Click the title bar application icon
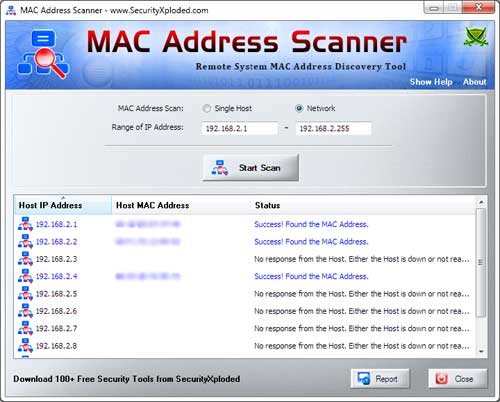 [x=11, y=10]
